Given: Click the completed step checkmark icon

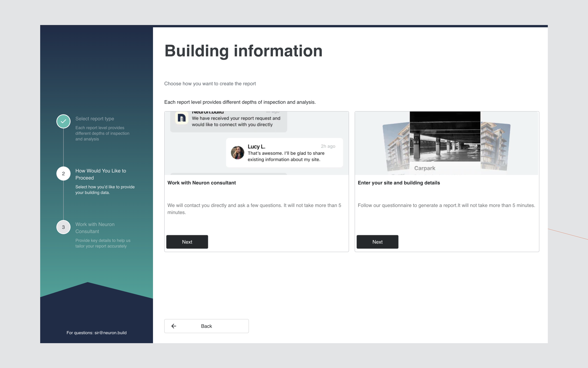Looking at the screenshot, I should coord(63,121).
